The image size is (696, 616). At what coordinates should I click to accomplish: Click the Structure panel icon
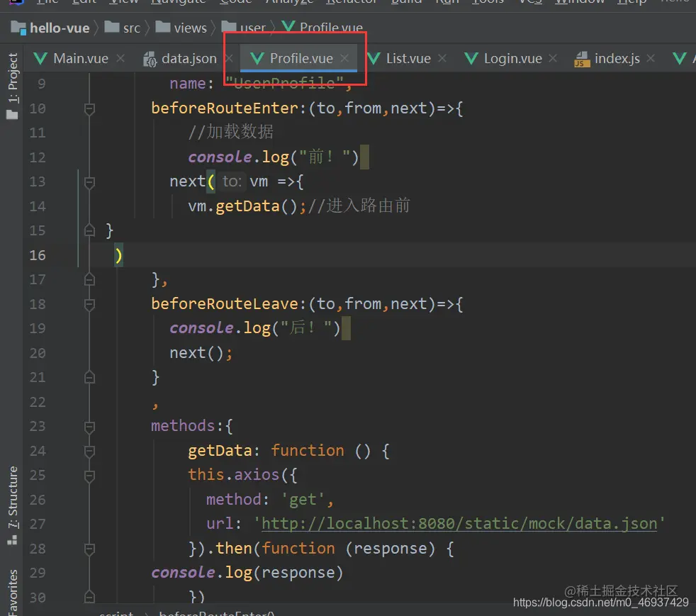pyautogui.click(x=13, y=539)
